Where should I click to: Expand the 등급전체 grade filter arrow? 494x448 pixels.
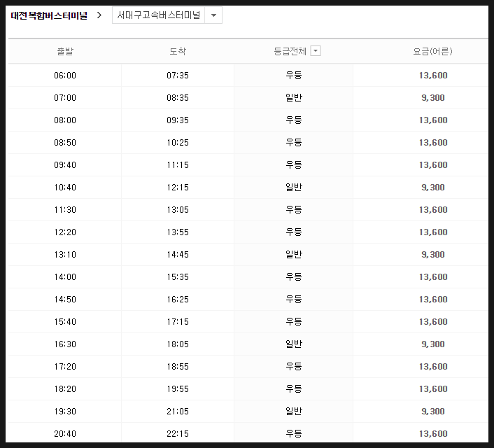[x=316, y=51]
